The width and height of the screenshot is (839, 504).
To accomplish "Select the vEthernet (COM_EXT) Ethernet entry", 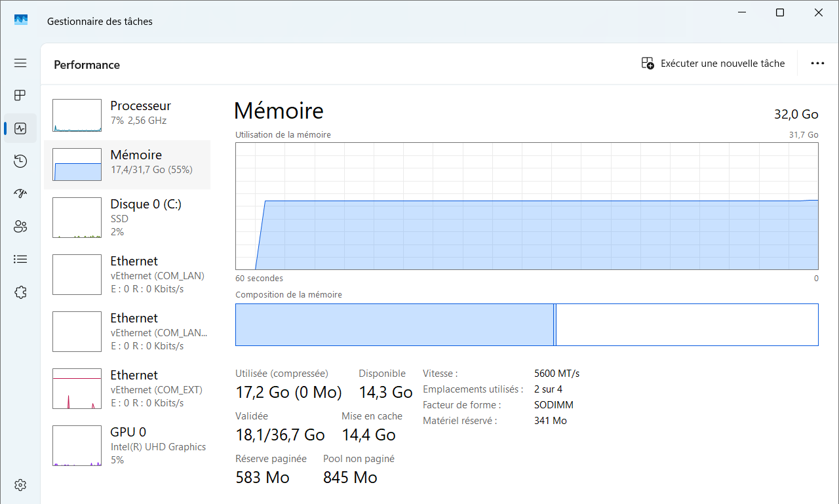I will 127,389.
